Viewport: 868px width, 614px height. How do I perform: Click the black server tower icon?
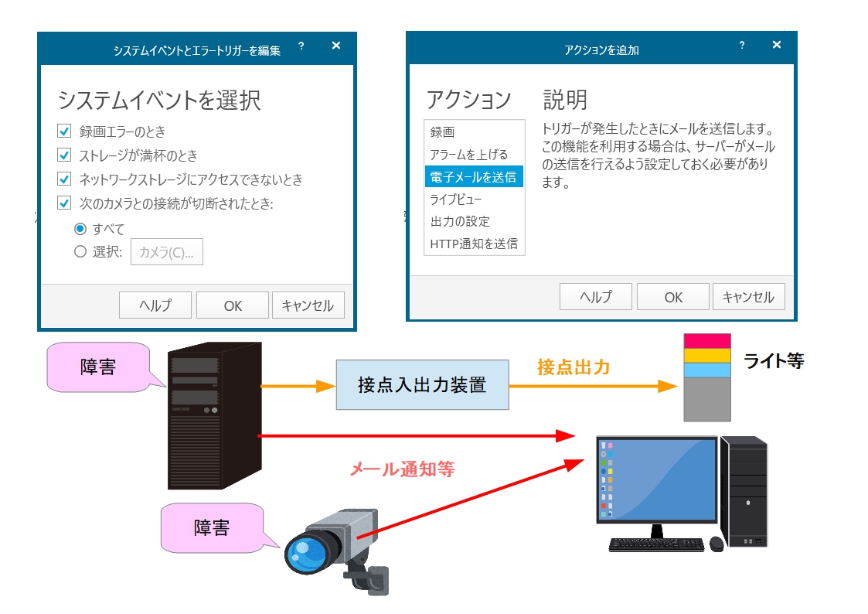tap(215, 415)
